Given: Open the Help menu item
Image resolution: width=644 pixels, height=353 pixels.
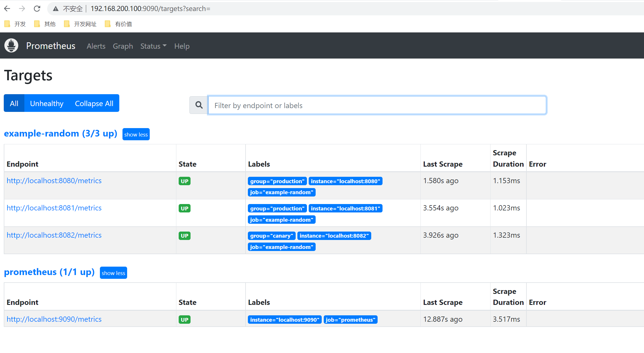Looking at the screenshot, I should pos(182,46).
